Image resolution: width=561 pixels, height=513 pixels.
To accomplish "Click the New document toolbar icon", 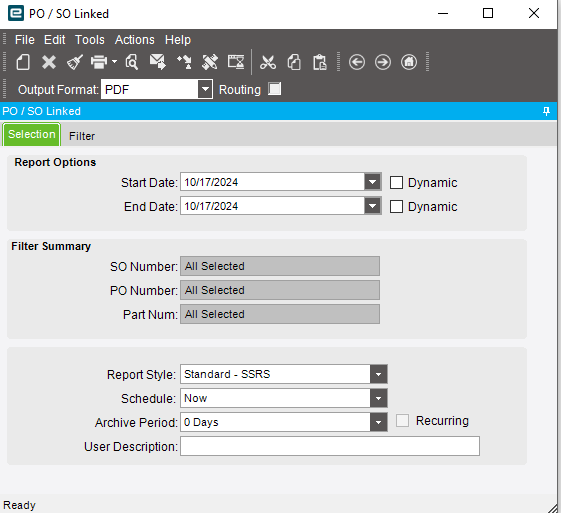I will click(x=23, y=62).
